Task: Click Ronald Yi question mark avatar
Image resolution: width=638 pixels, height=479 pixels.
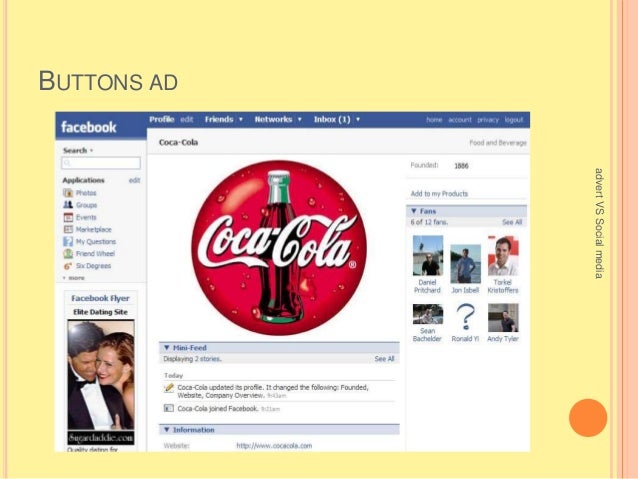Action: tap(465, 317)
